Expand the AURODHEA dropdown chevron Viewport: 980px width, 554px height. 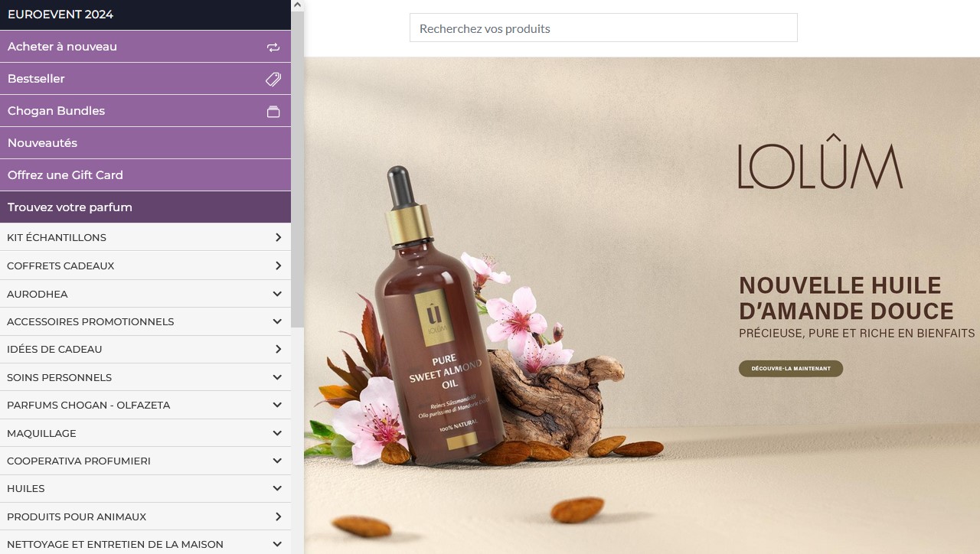277,294
